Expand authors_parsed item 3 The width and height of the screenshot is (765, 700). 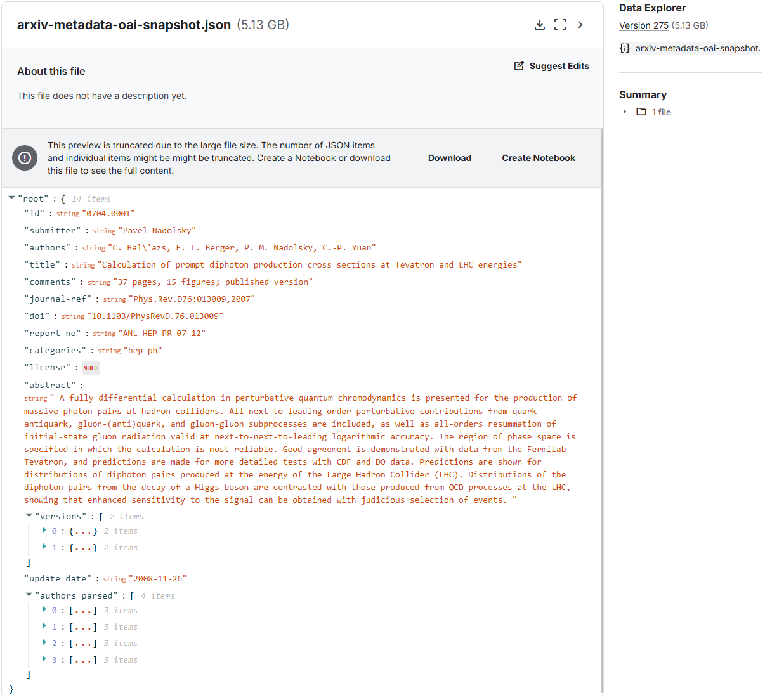click(x=44, y=659)
